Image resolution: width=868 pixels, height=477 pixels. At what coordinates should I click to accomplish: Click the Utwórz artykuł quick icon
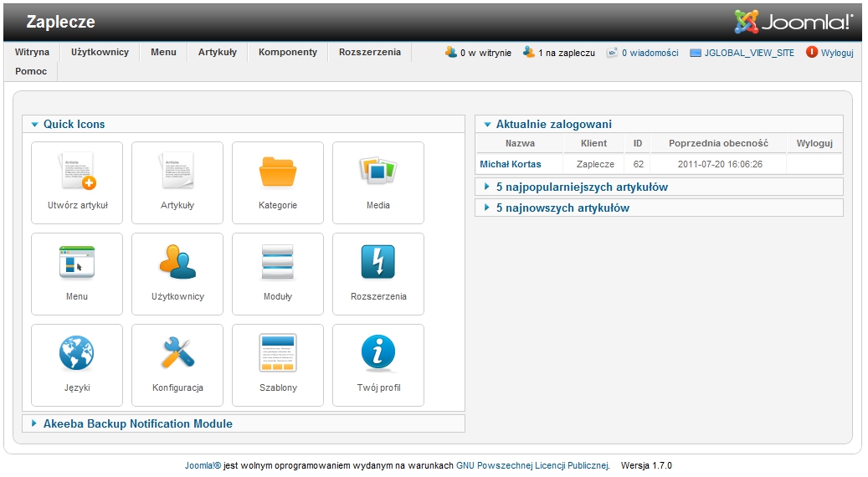pyautogui.click(x=77, y=182)
